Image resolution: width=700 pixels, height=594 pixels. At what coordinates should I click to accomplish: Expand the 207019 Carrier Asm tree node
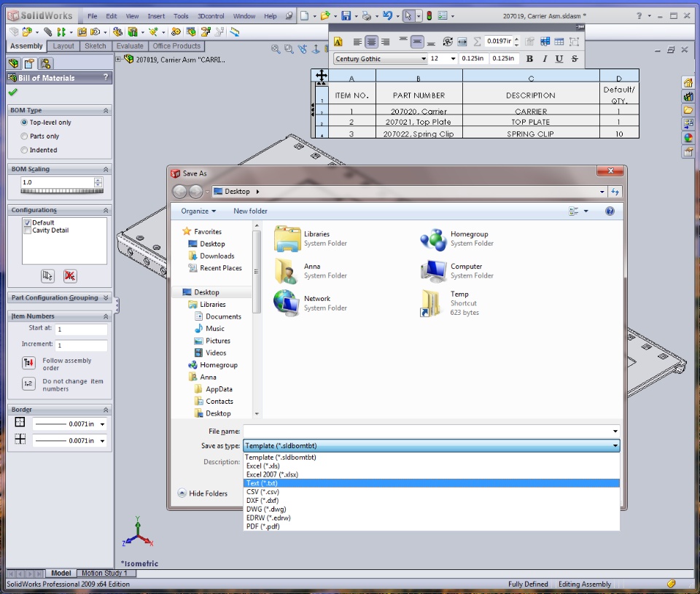click(x=118, y=59)
